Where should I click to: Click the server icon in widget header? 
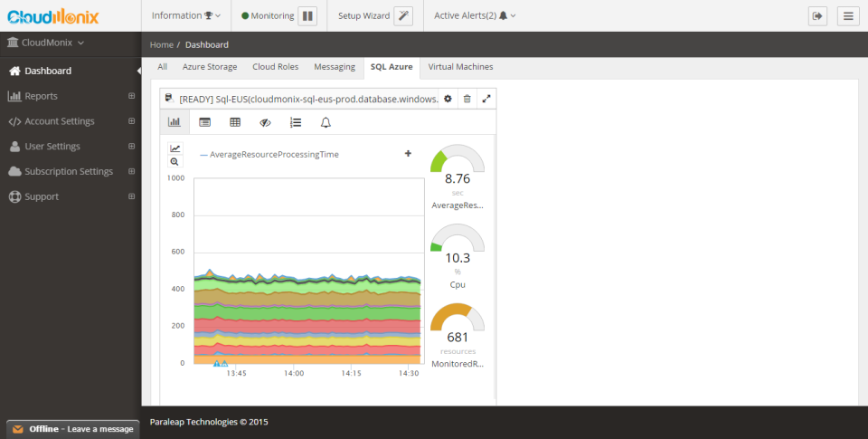[169, 98]
